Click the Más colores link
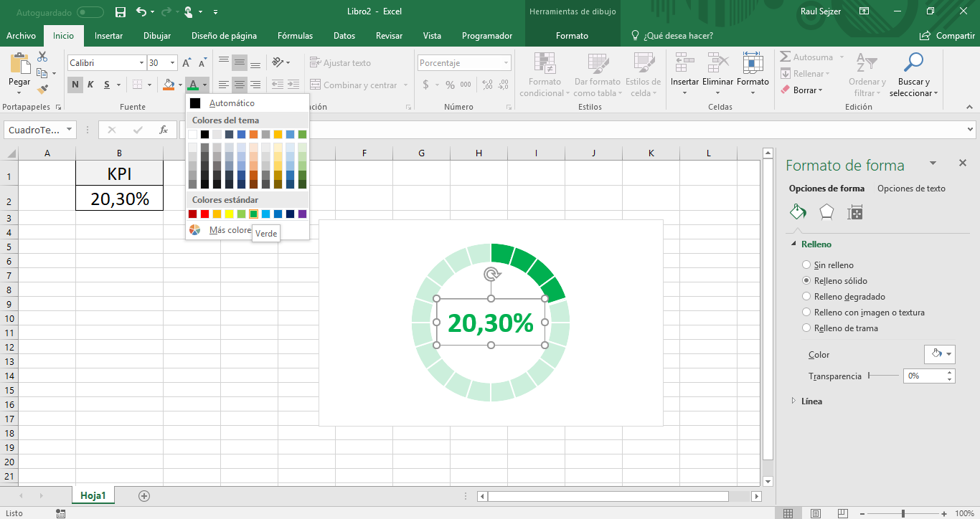 tap(229, 229)
